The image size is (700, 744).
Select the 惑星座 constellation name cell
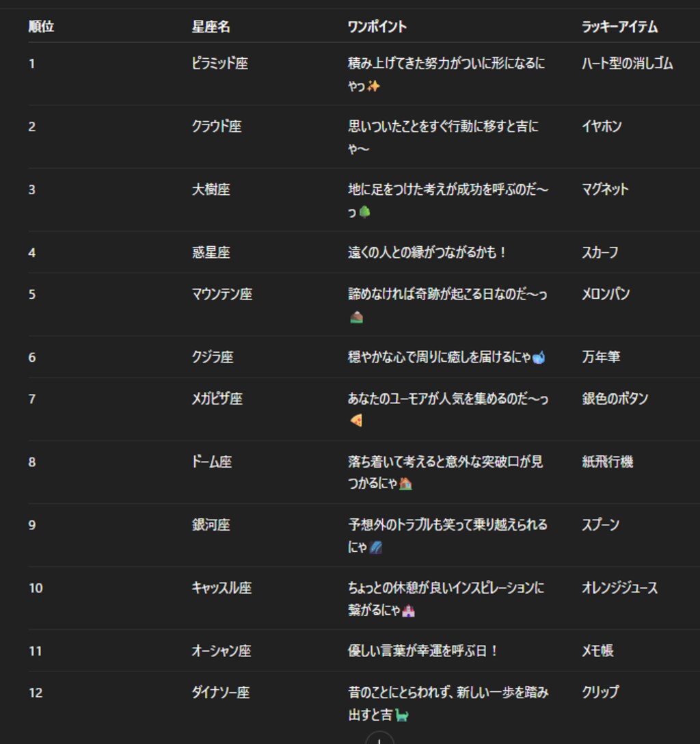coord(211,252)
